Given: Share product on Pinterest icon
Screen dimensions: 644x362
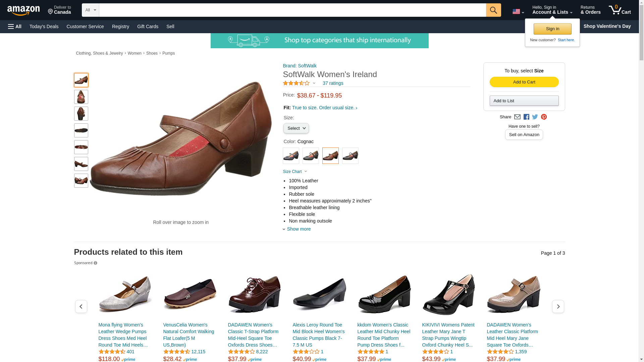Looking at the screenshot, I should (544, 117).
